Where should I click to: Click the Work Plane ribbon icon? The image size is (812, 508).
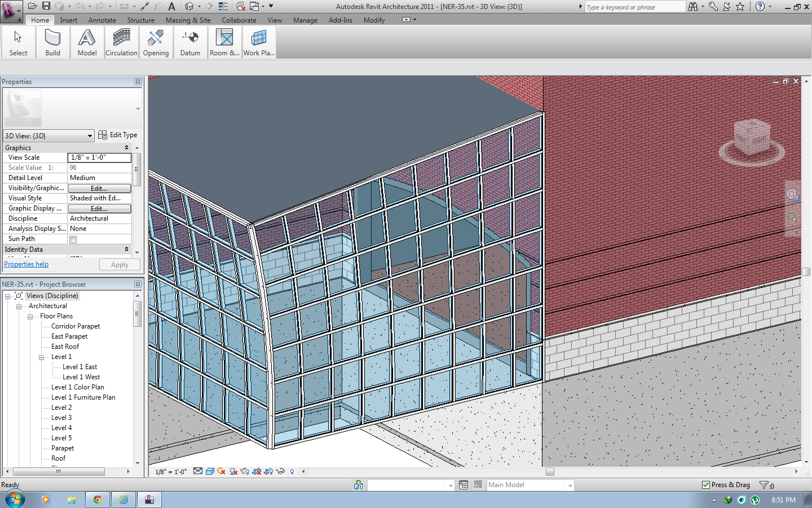(259, 38)
